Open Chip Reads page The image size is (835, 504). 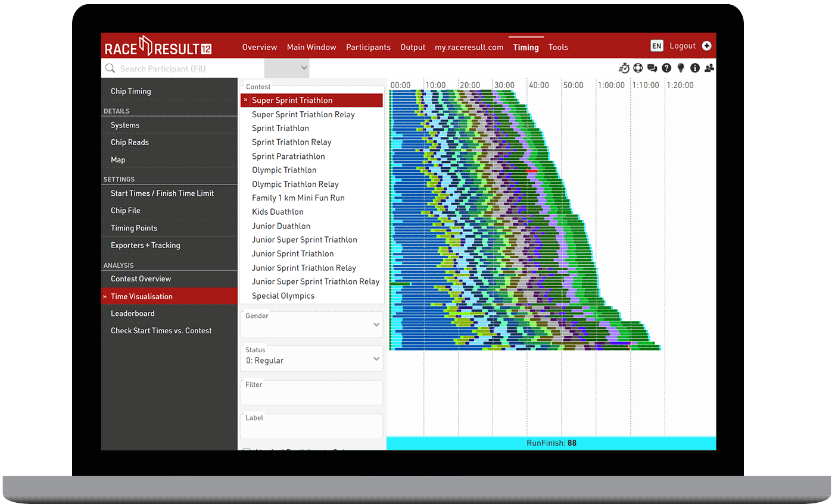169,142
